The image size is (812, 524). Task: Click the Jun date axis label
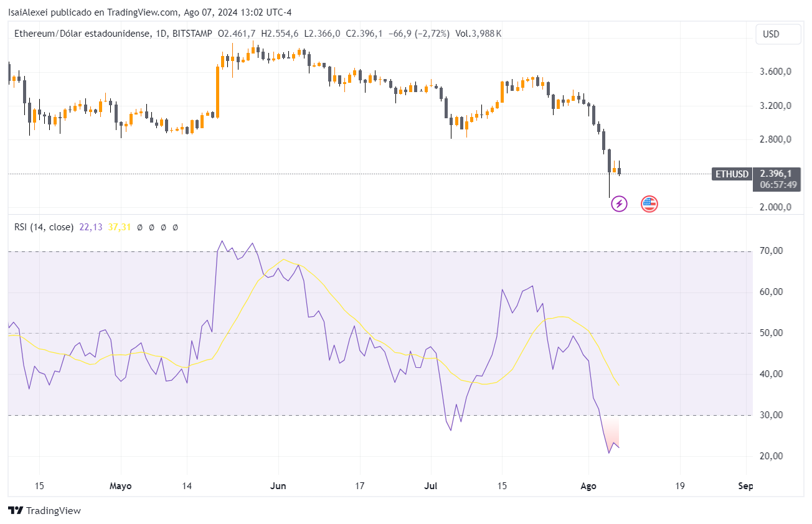pyautogui.click(x=279, y=486)
